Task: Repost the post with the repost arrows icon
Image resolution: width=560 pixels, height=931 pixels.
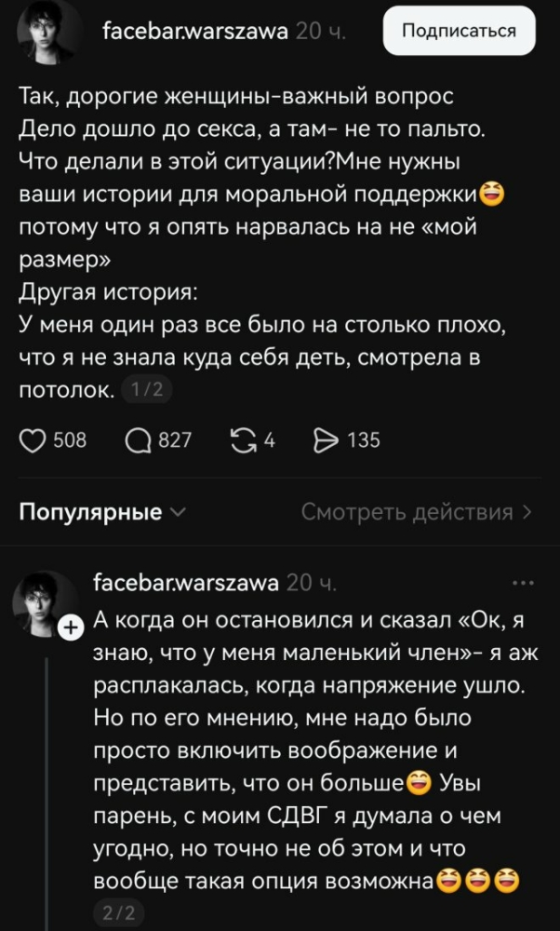Action: click(x=244, y=440)
